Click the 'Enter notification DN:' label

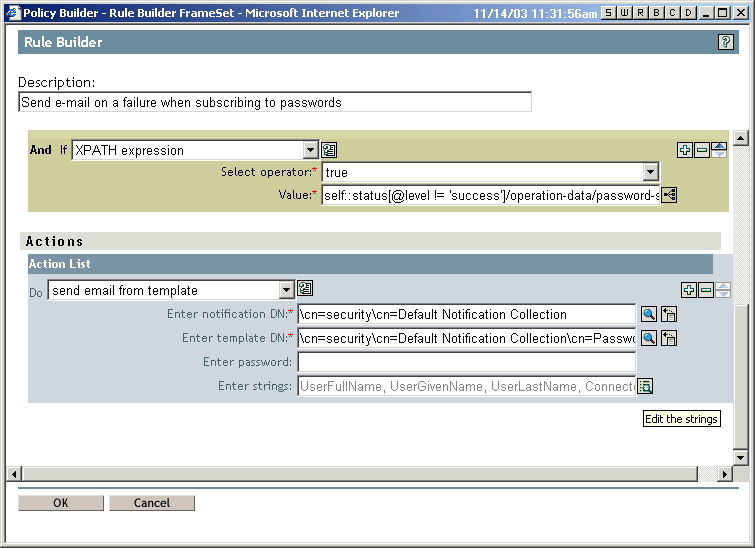[230, 314]
